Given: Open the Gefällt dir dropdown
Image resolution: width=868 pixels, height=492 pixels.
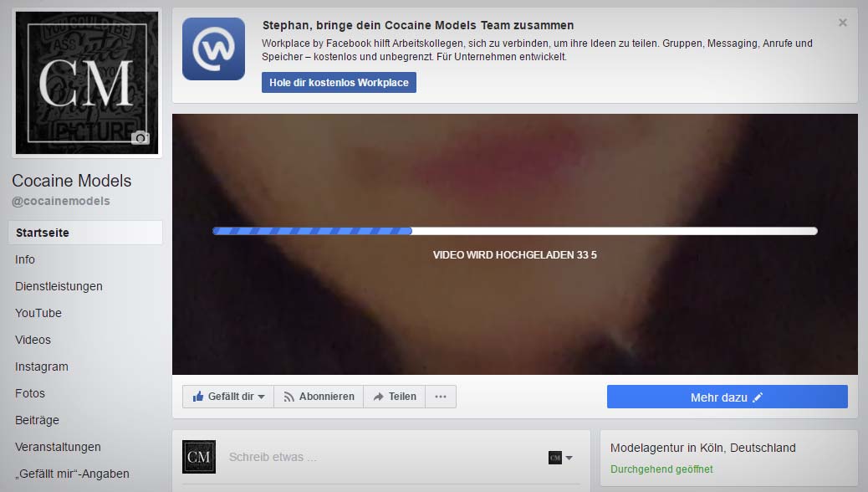Looking at the screenshot, I should [228, 397].
